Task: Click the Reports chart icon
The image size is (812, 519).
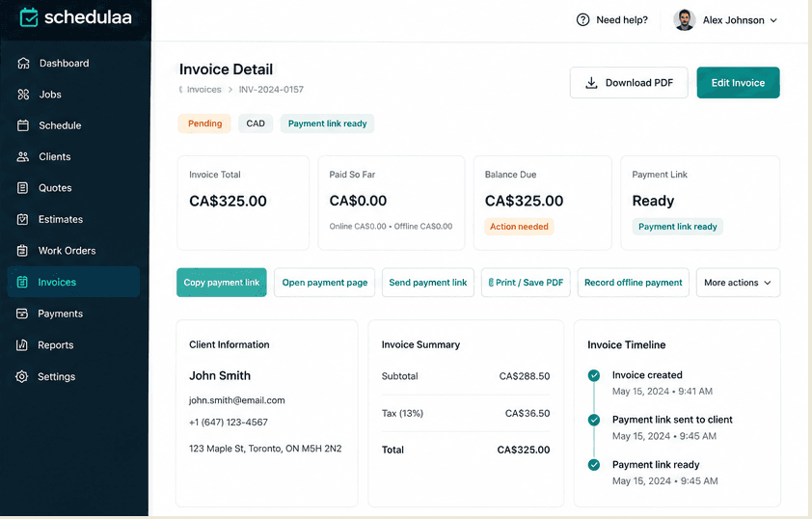Action: pos(22,345)
